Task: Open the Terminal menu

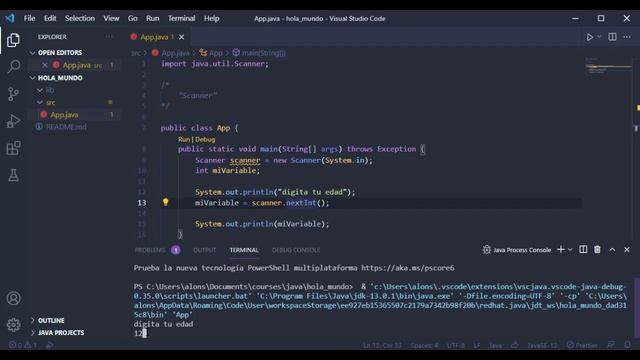Action: point(181,18)
